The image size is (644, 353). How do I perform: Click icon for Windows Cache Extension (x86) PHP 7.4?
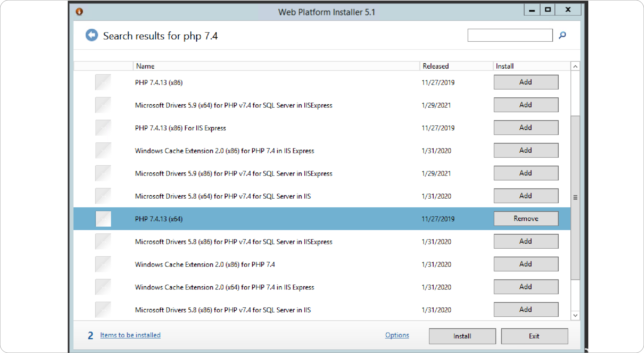tap(103, 264)
